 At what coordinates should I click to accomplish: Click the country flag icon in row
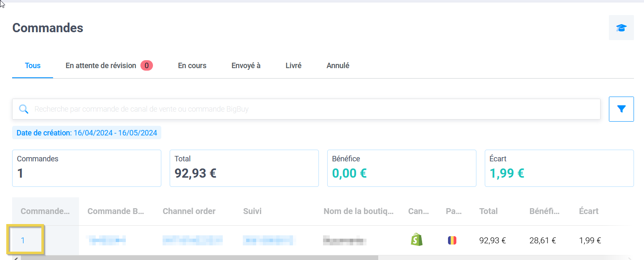coord(452,240)
